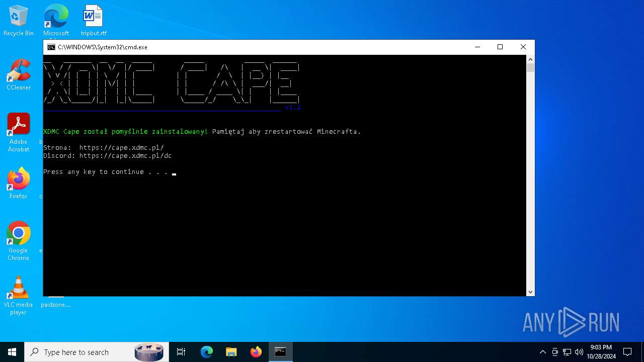
Task: Open Firefox from the taskbar
Action: [256, 352]
